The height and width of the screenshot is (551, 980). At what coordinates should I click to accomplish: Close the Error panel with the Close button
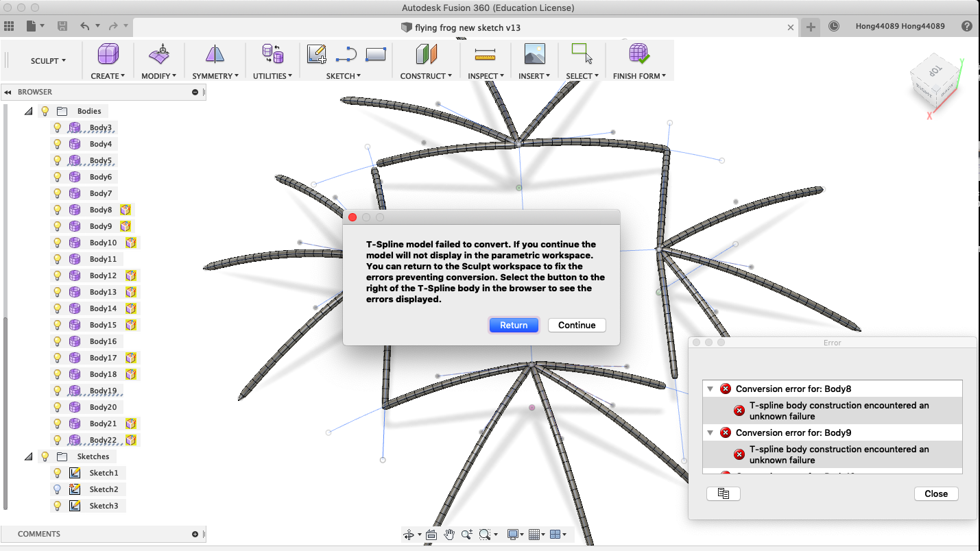click(x=936, y=493)
